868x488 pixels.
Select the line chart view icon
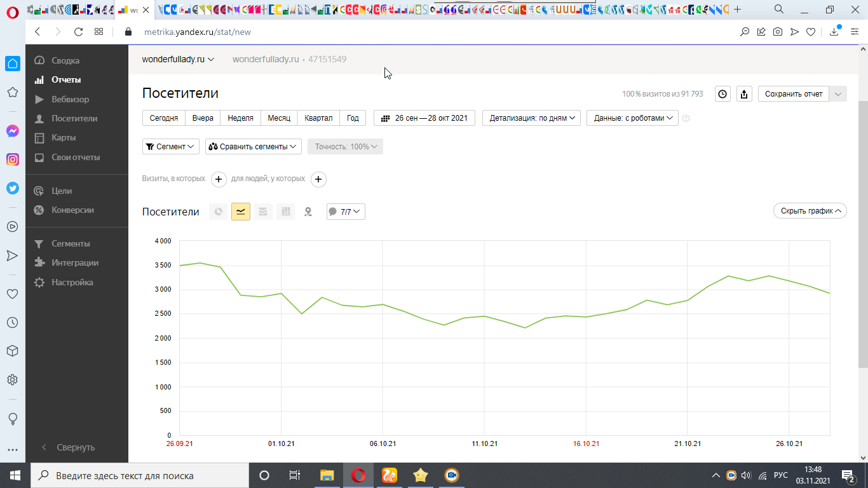pyautogui.click(x=241, y=212)
